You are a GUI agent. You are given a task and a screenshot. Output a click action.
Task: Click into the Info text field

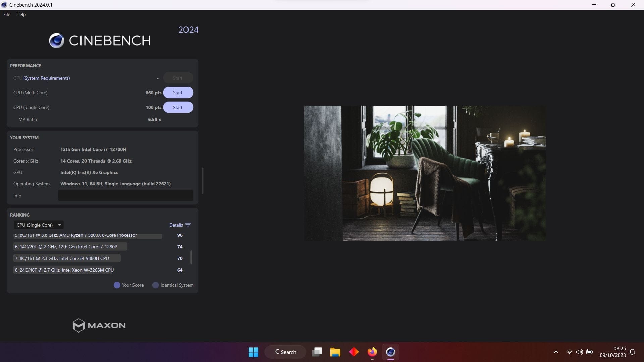(x=125, y=196)
